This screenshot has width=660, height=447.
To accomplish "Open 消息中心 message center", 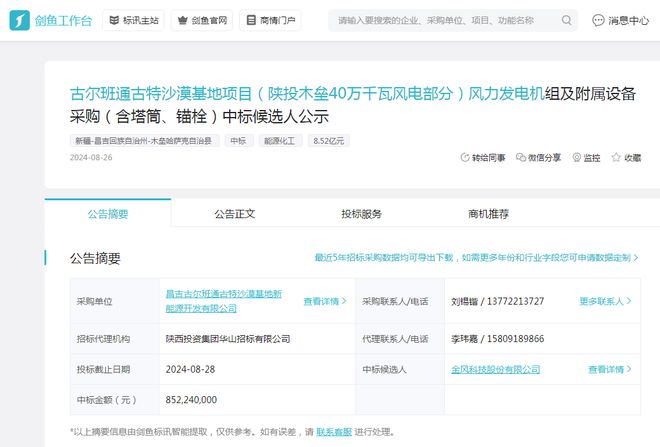I will (620, 20).
